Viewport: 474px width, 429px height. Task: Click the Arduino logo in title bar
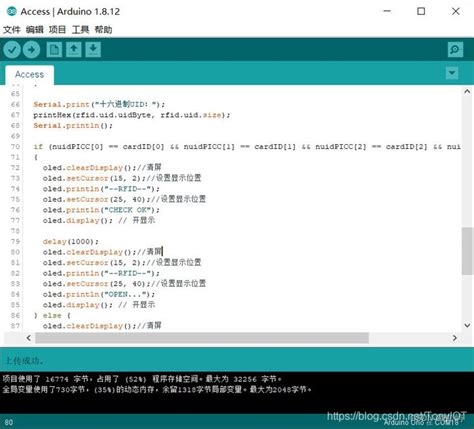(11, 11)
